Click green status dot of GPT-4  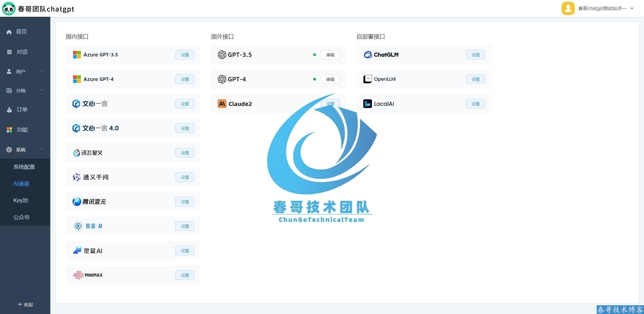pos(314,79)
